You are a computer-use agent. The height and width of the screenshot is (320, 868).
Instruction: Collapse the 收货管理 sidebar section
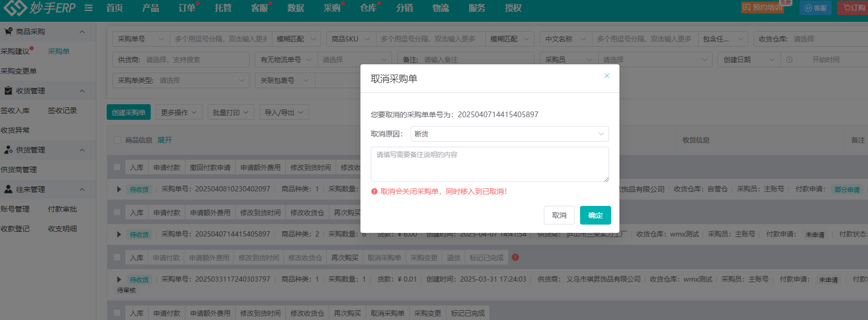(82, 91)
